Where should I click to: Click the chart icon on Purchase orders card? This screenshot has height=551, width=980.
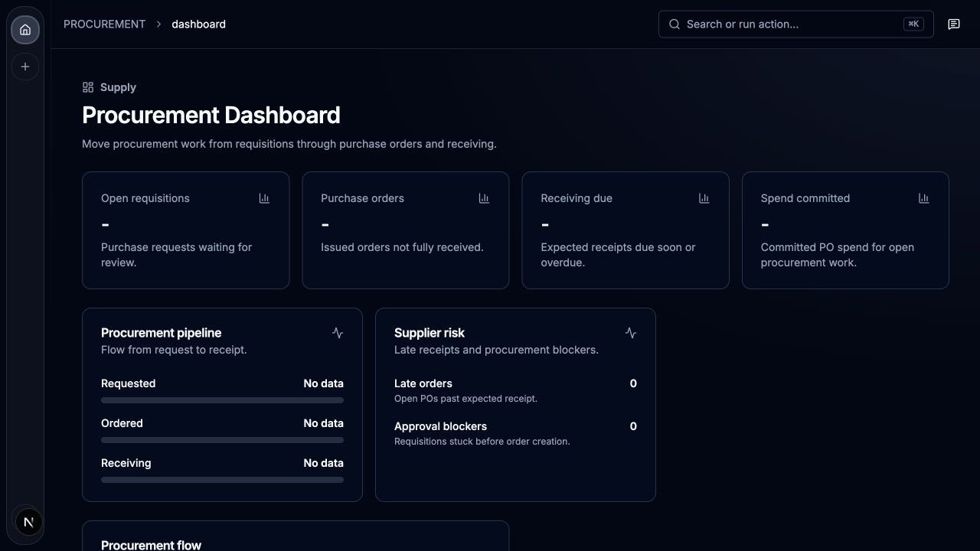pyautogui.click(x=484, y=198)
